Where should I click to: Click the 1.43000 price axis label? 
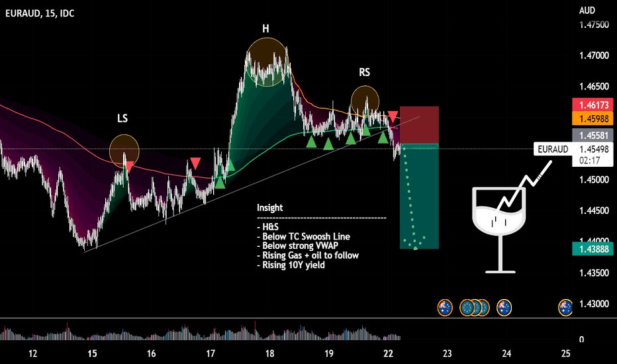[x=594, y=304]
